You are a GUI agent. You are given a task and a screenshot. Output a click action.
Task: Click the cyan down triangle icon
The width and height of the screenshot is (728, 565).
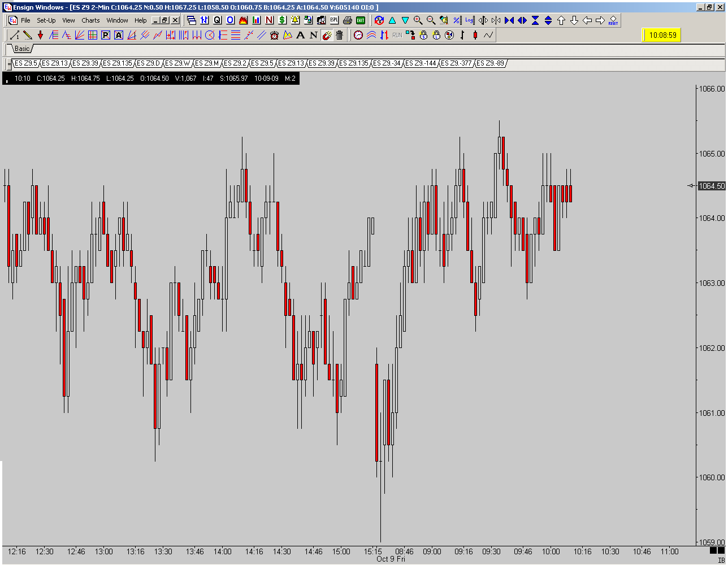pos(405,20)
